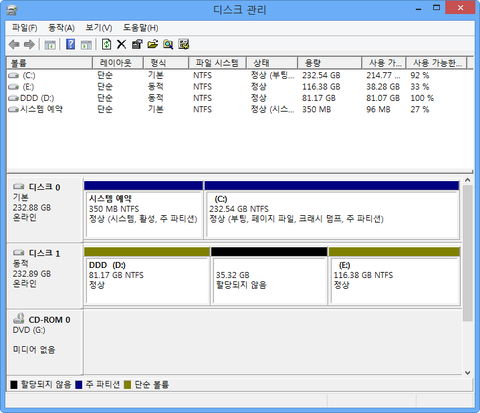480x413 pixels.
Task: Click the Forward arrow toolbar icon
Action: [30, 44]
